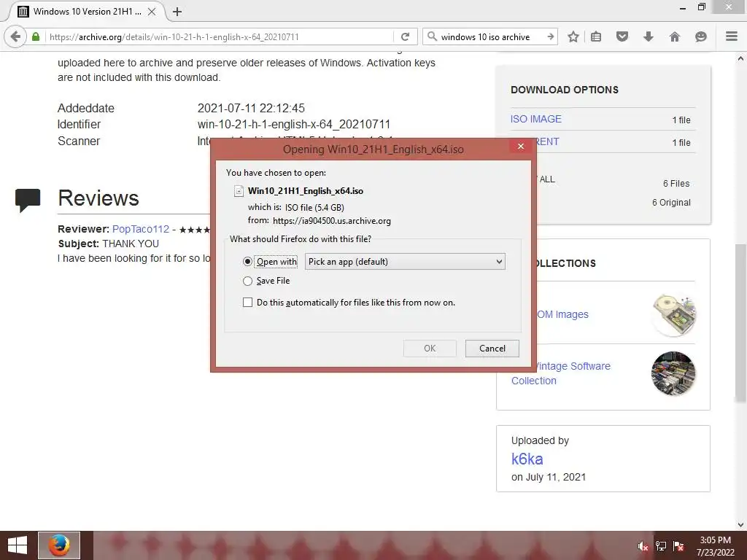Click the Cancel button in dialog

pos(492,348)
